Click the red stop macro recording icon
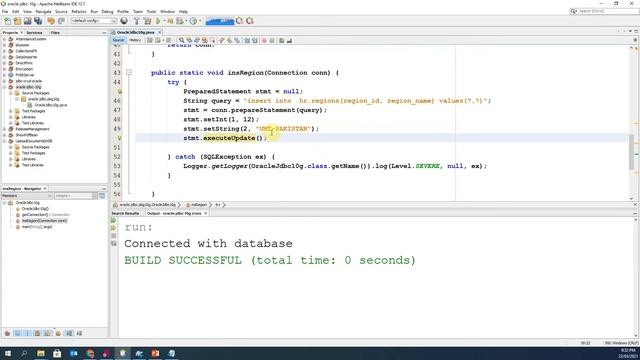The image size is (640, 360). pyautogui.click(x=264, y=40)
